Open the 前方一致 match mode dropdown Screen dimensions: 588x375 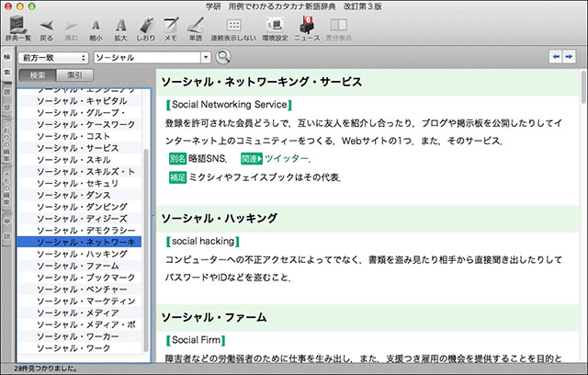click(53, 57)
